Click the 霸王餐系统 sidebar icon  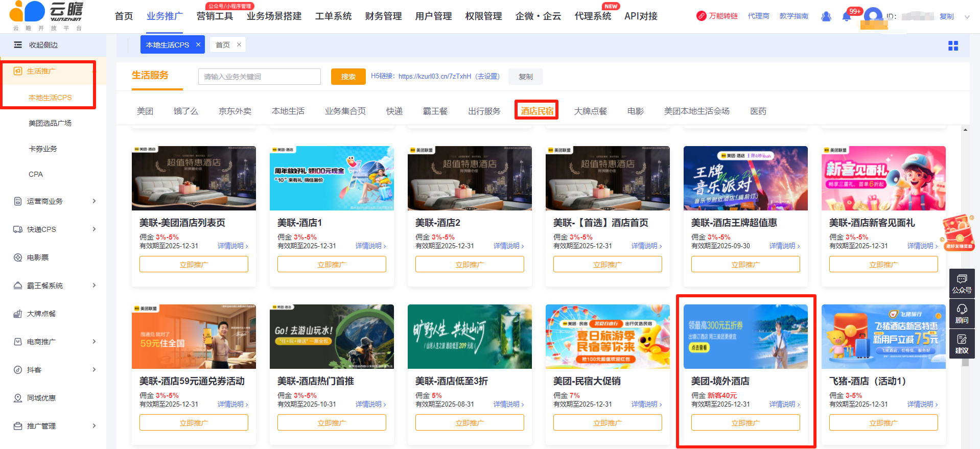click(x=18, y=286)
